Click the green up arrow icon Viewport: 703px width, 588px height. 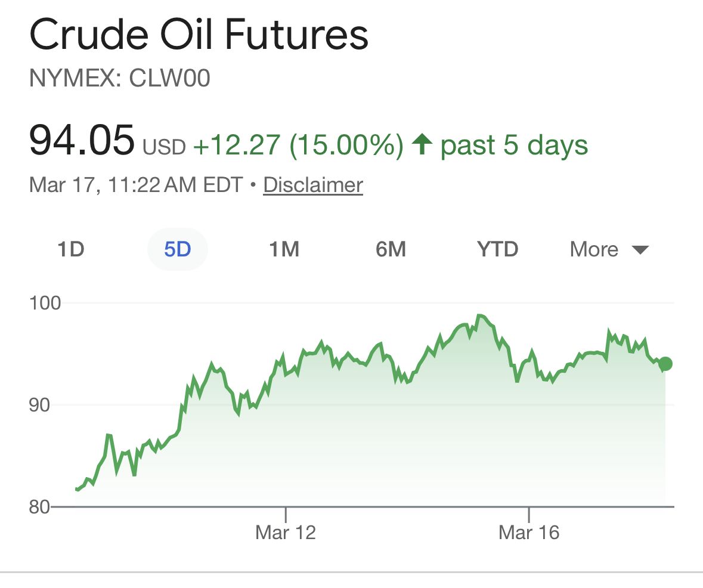tap(422, 145)
